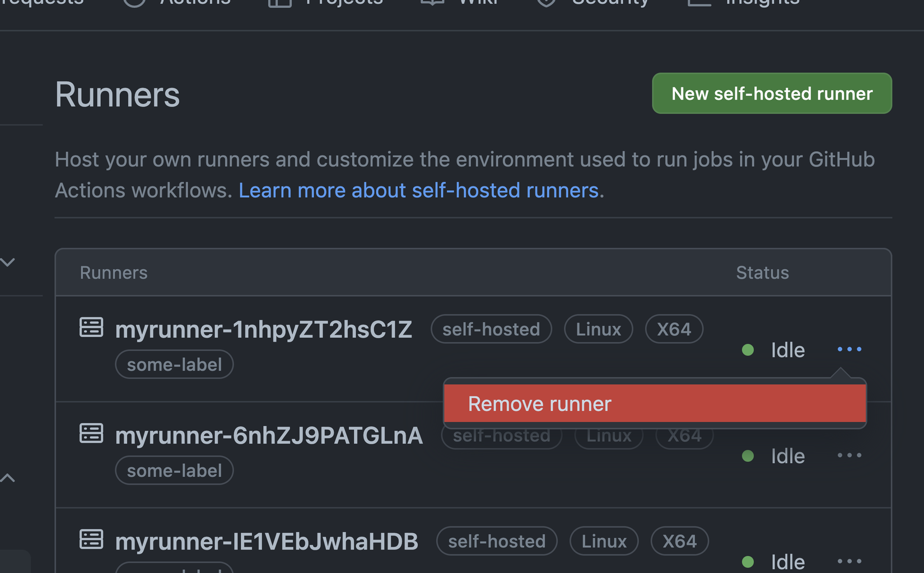The width and height of the screenshot is (924, 573).
Task: Click the Security shield icon in navigation
Action: click(545, 3)
